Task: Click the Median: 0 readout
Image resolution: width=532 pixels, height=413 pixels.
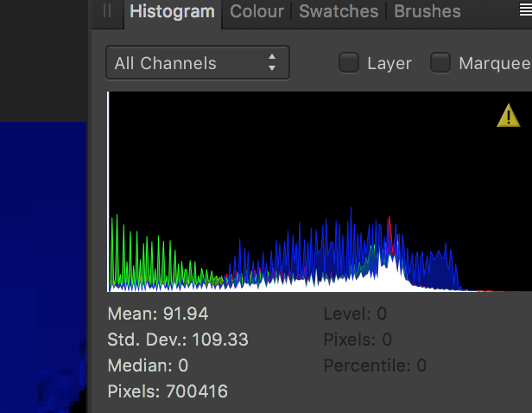Action: click(148, 365)
